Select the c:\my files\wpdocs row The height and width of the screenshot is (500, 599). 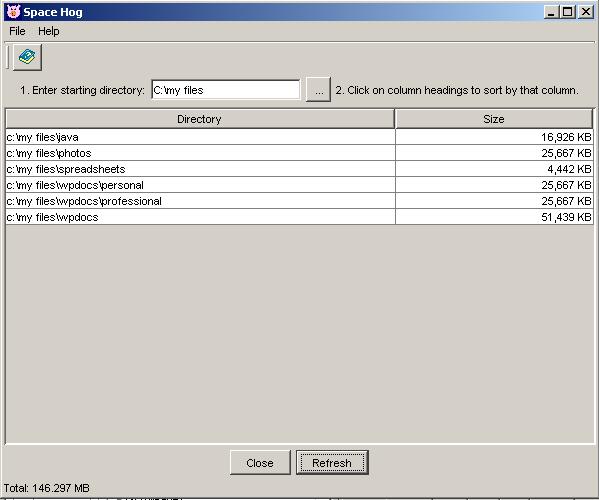(299, 217)
